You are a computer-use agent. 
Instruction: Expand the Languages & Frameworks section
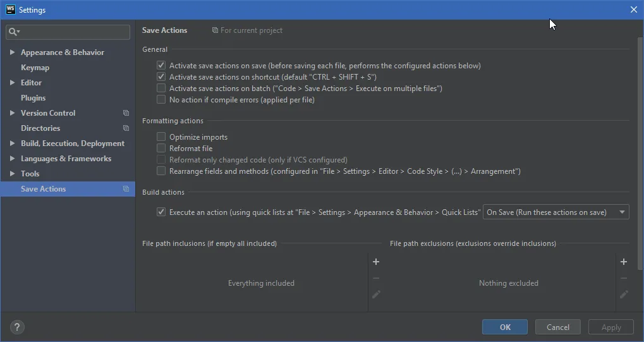click(x=12, y=158)
